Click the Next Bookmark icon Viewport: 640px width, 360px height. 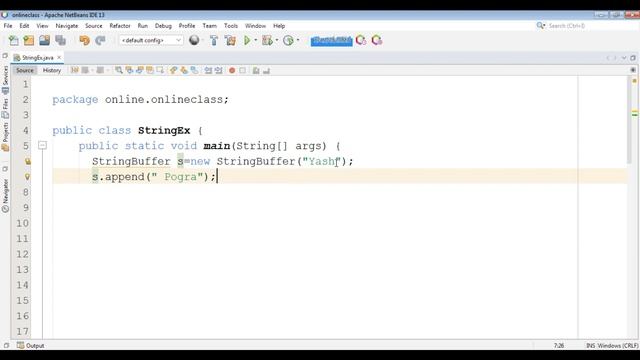184,70
